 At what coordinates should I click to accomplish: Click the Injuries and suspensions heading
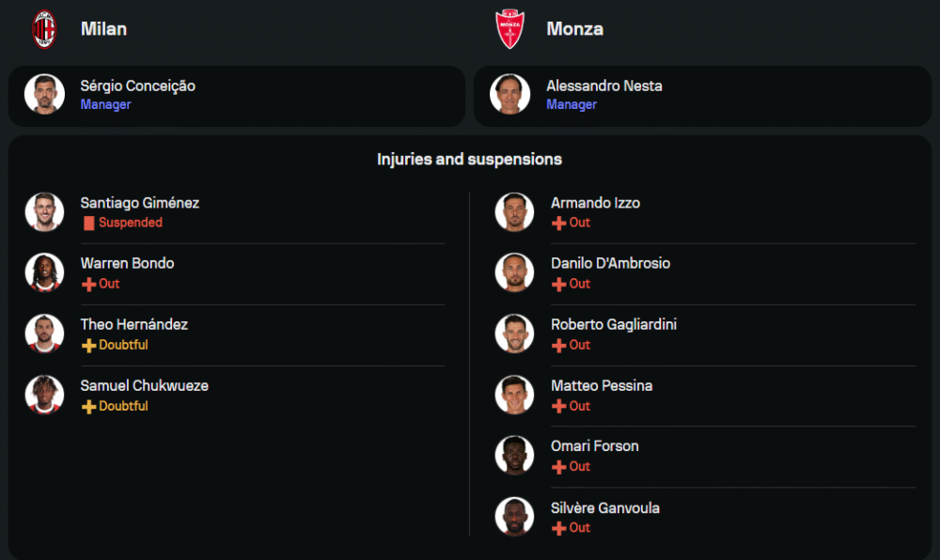tap(469, 160)
